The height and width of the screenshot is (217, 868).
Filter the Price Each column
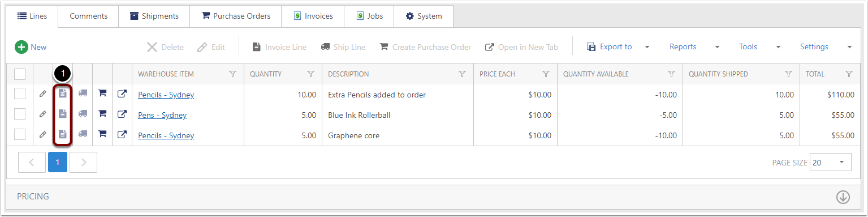coord(546,74)
